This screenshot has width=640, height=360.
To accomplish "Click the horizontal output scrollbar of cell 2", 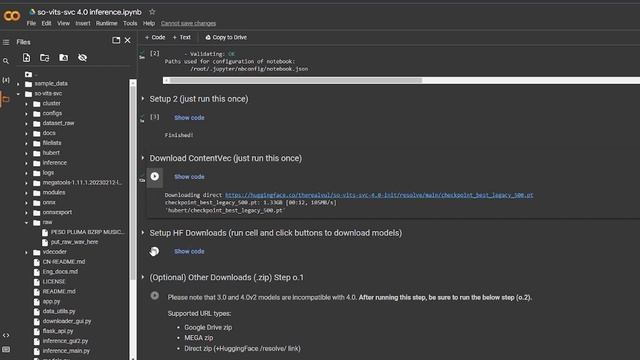I will pyautogui.click(x=296, y=80).
